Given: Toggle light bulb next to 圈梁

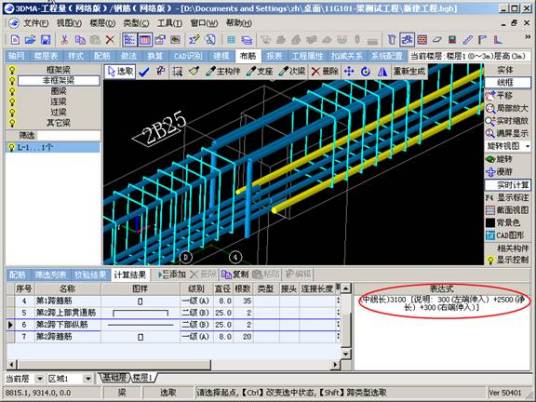Looking at the screenshot, I should tap(12, 91).
